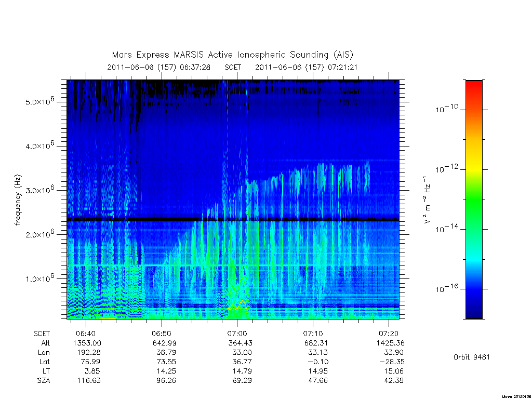Image resolution: width=532 pixels, height=399 pixels.
Task: Select the start time '2011-06-06 (157) 06:37:28'
Action: (159, 67)
